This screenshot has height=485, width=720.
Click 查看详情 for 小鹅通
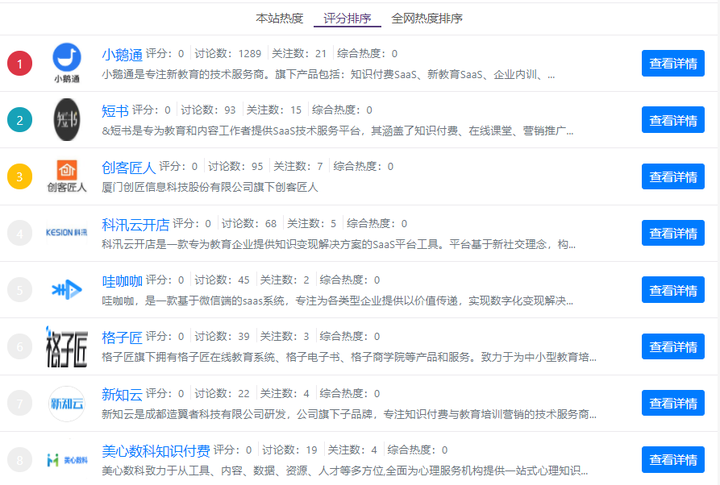(673, 63)
